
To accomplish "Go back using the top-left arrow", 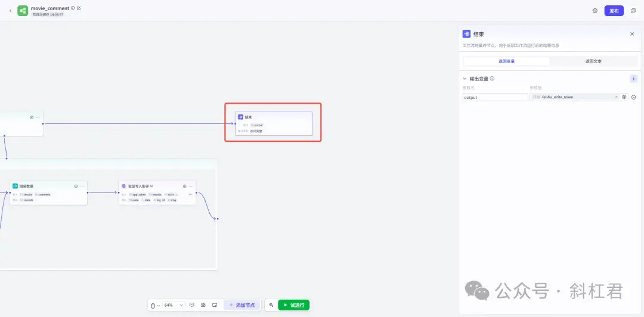I will [10, 11].
